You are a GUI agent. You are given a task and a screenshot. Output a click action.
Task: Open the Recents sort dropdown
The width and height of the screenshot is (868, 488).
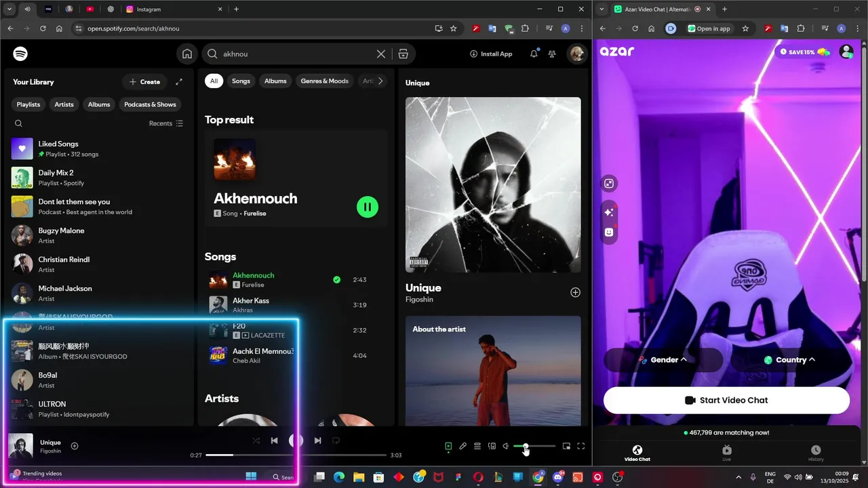tap(166, 123)
